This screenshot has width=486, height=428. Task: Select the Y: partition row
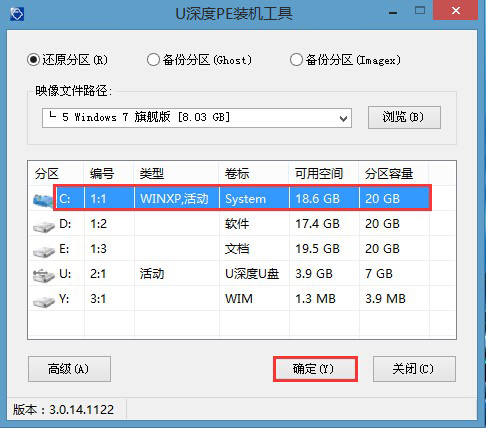click(243, 299)
